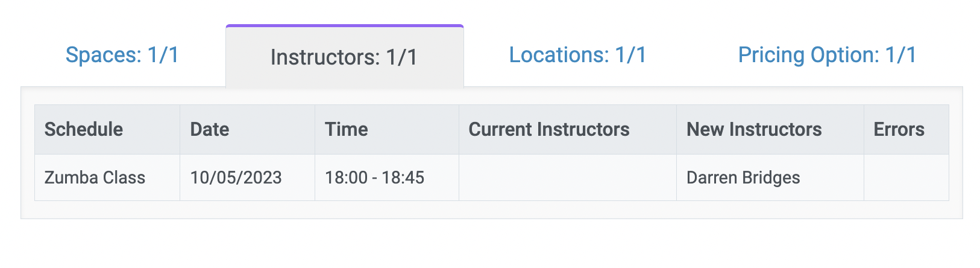Click the Errors column header
Screen dimensions: 980x268
tap(906, 129)
